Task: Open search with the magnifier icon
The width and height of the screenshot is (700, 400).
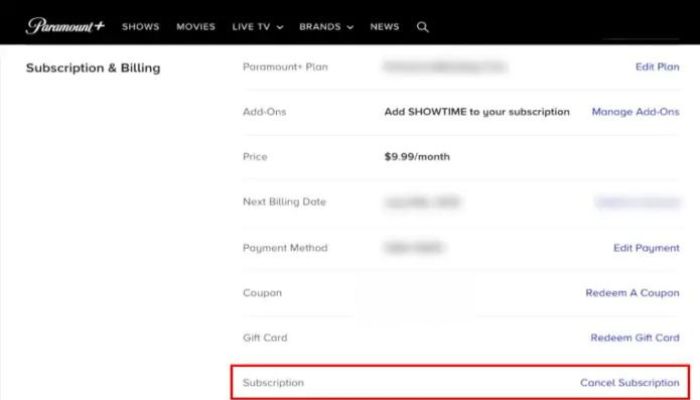Action: point(423,27)
